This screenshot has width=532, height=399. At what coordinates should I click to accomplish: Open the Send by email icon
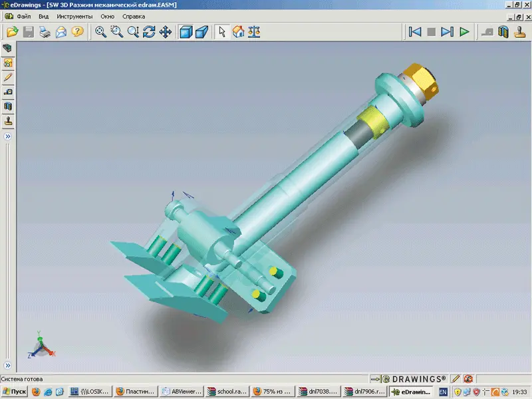tap(61, 31)
